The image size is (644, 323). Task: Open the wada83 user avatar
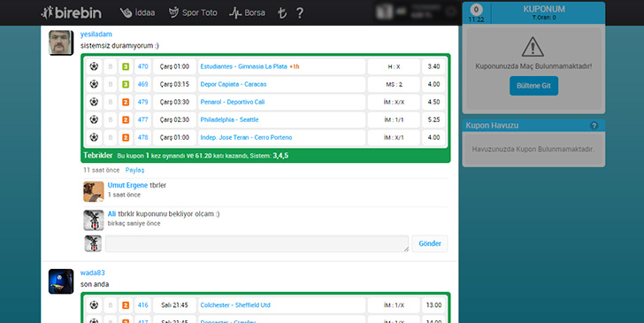[x=61, y=281]
